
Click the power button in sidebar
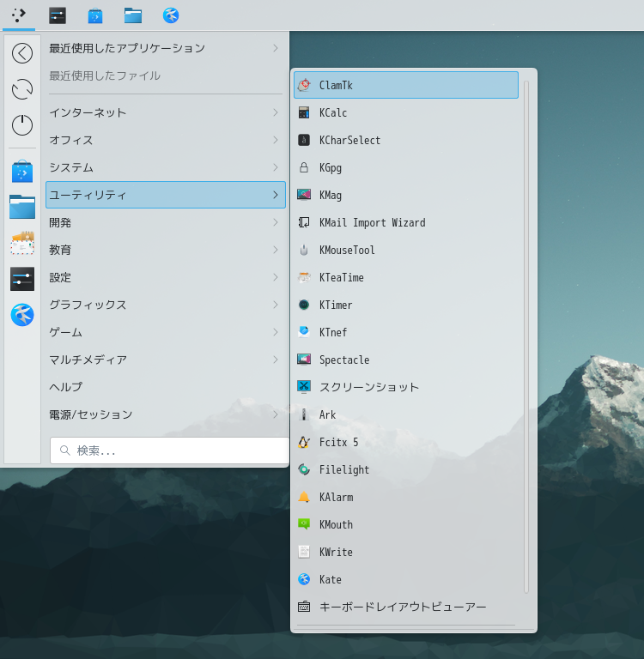pyautogui.click(x=22, y=125)
